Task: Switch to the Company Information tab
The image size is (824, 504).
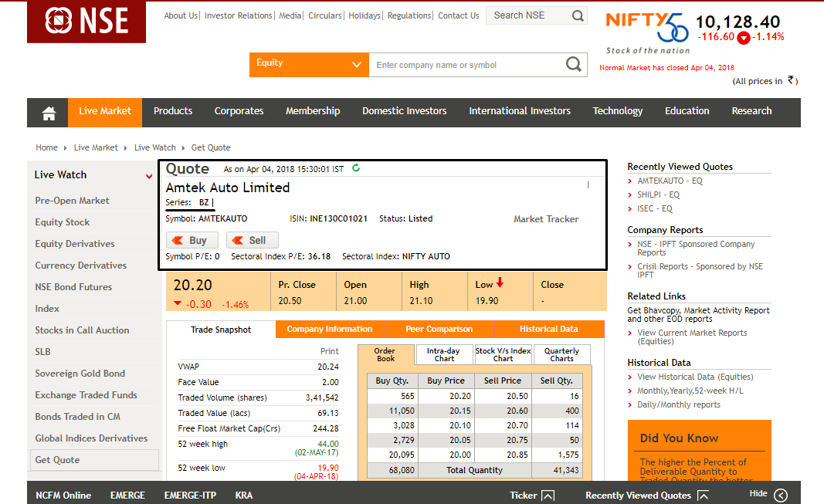Action: pos(330,329)
